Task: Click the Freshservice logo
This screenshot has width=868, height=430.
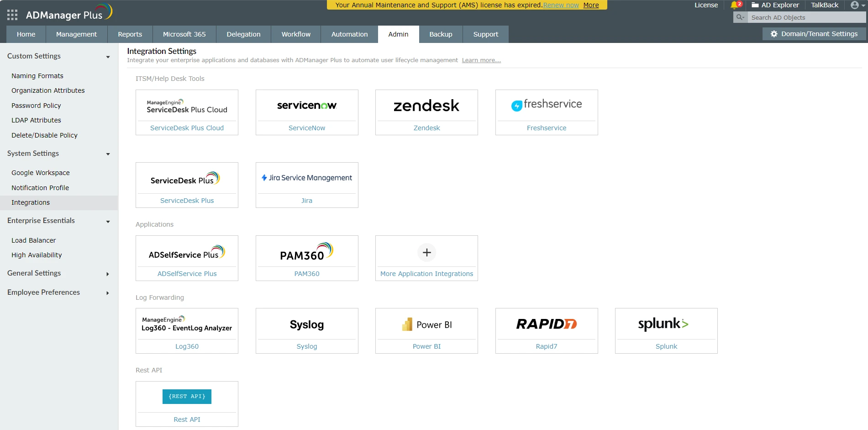Action: [547, 105]
